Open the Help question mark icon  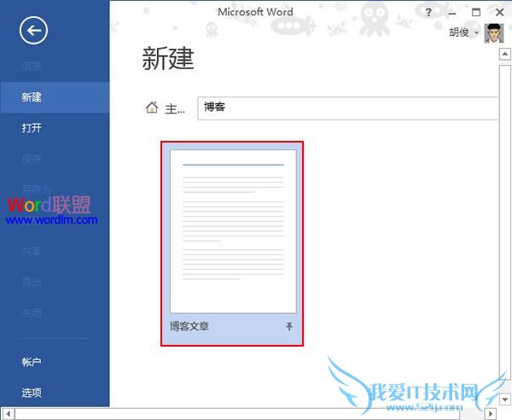[x=428, y=13]
